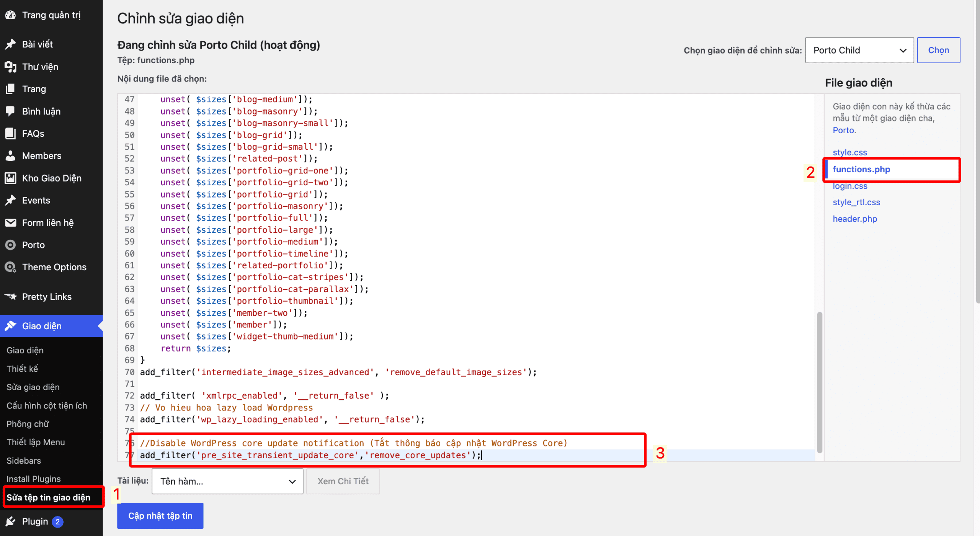The height and width of the screenshot is (536, 980).
Task: Open the Porto parent theme link
Action: [x=844, y=130]
